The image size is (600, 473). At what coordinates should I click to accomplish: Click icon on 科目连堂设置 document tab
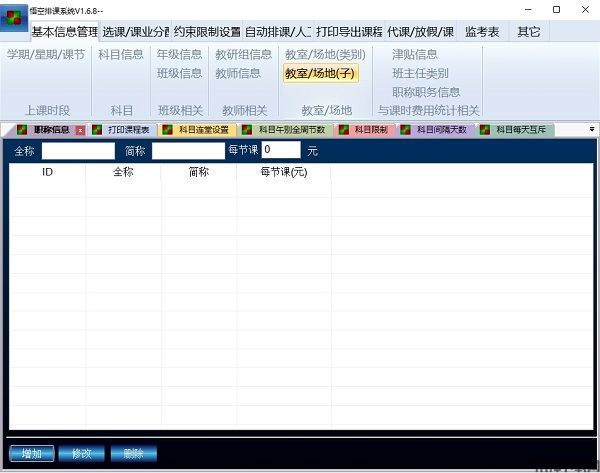pyautogui.click(x=167, y=130)
